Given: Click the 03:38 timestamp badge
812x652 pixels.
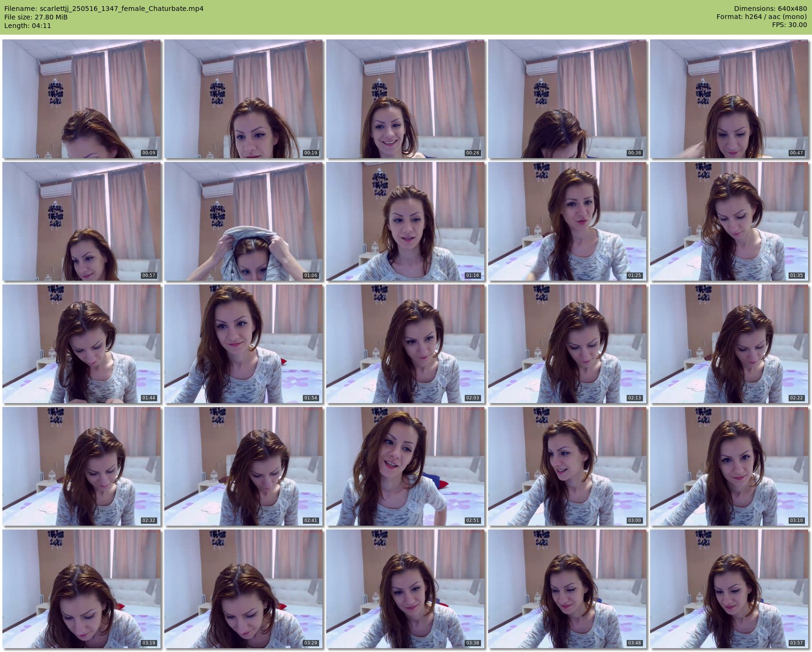Looking at the screenshot, I should (x=472, y=643).
